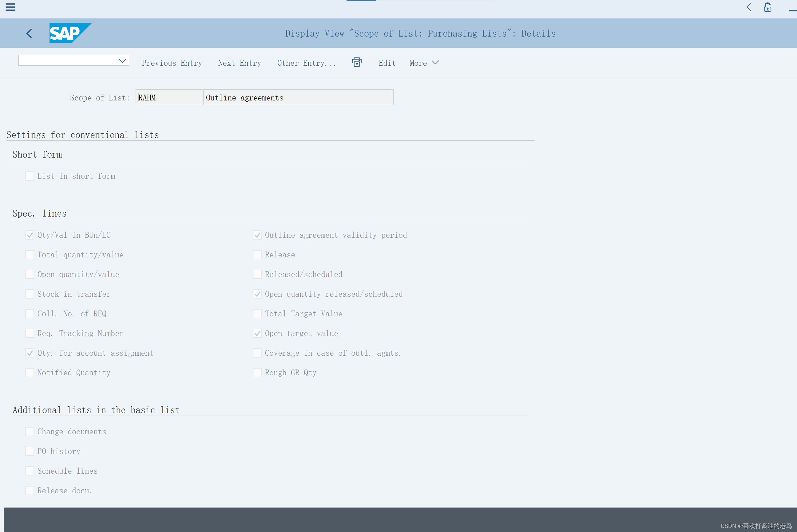The width and height of the screenshot is (797, 532).
Task: Toggle Qty/Val in BUn/LC checkbox
Action: 30,235
